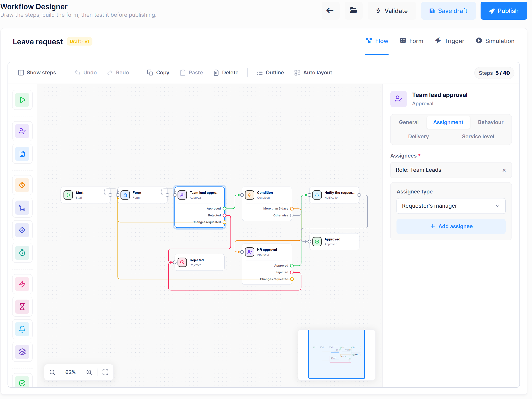Click the Draft · v1 badge
The width and height of the screenshot is (532, 399).
[x=79, y=41]
